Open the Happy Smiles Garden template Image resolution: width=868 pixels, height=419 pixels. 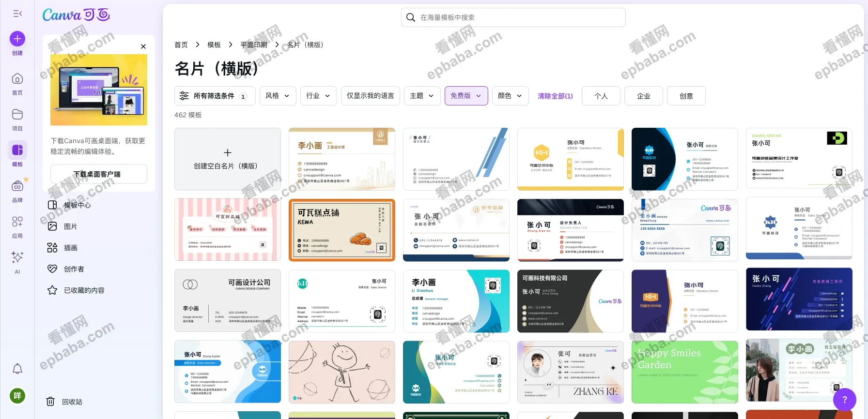685,372
